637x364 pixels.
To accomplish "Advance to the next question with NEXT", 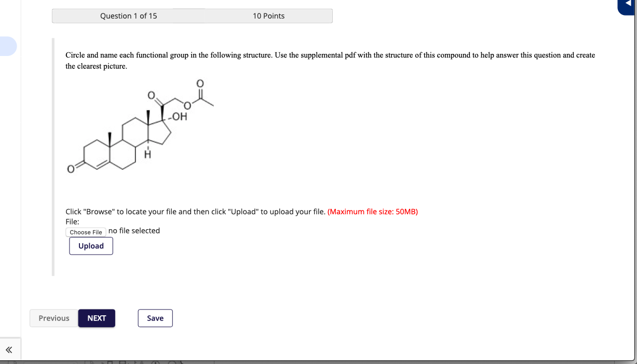I will [97, 318].
